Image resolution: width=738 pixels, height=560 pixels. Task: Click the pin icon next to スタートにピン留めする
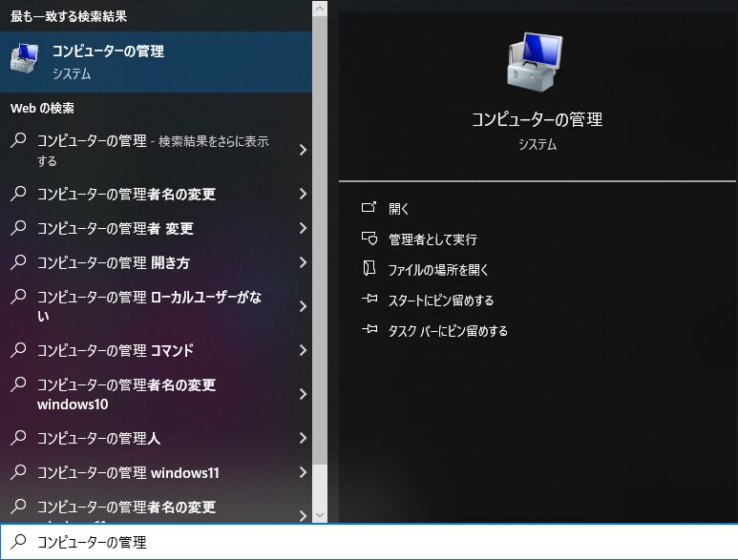369,299
